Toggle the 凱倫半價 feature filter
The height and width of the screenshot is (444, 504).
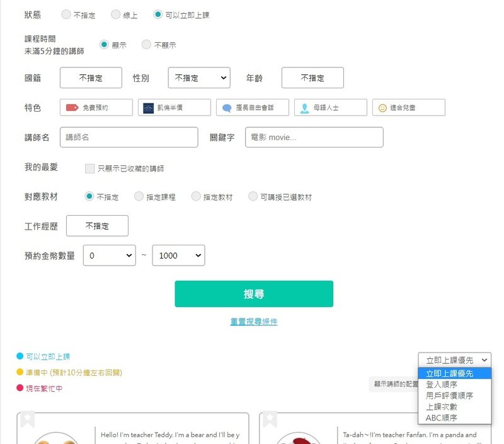(175, 107)
